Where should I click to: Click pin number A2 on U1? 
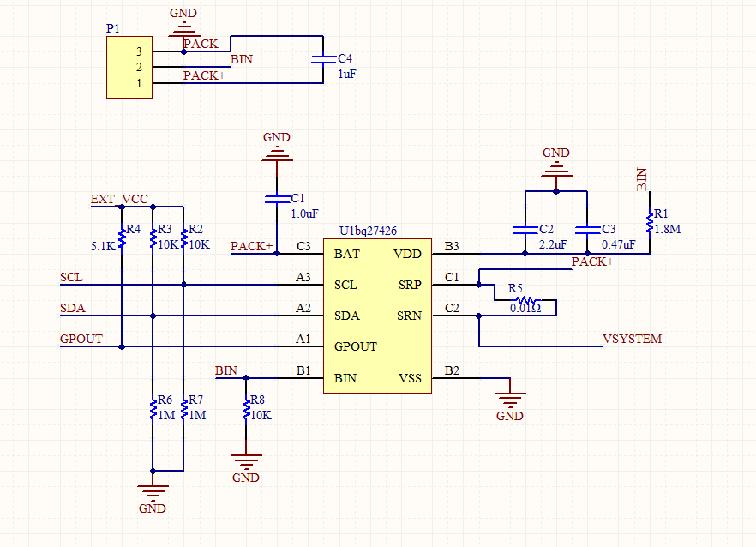(303, 309)
